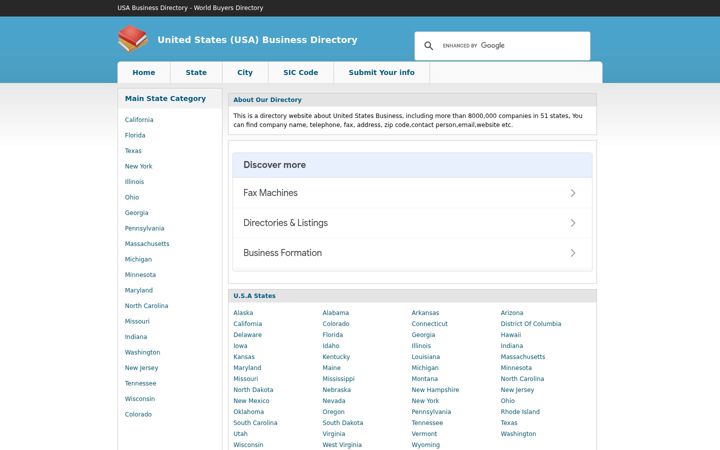Select Pennsylvania in sidebar category
Image resolution: width=720 pixels, height=450 pixels.
point(144,228)
